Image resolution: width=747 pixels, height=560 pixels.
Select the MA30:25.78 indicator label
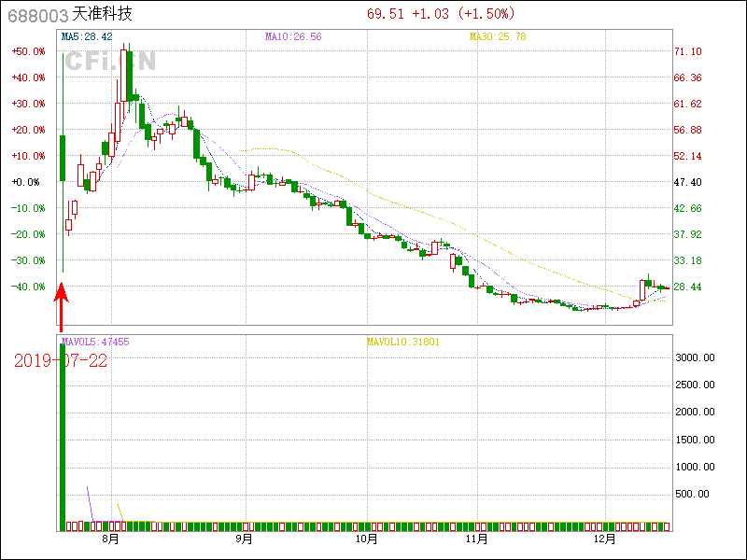pyautogui.click(x=498, y=36)
